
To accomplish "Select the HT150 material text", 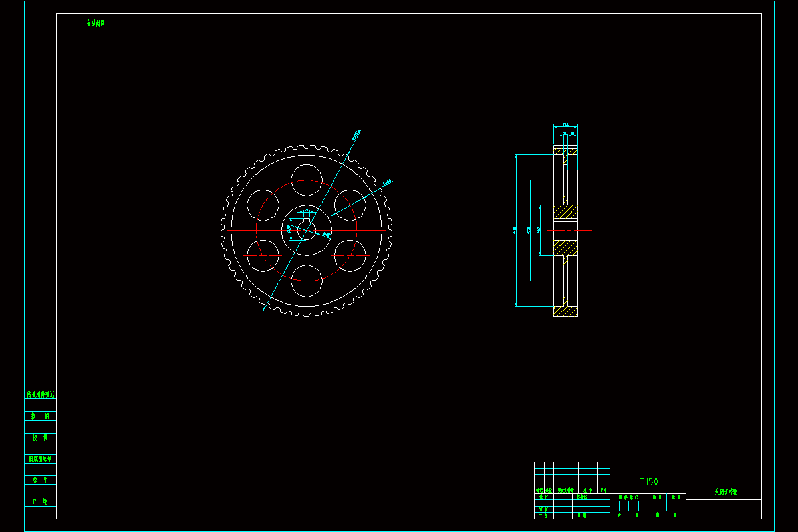I will click(646, 481).
